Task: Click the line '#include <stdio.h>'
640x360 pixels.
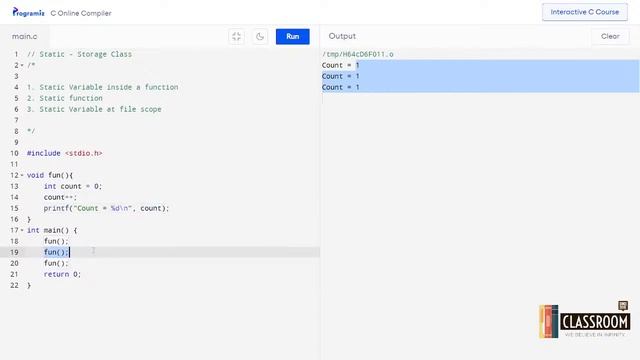Action: tap(64, 153)
